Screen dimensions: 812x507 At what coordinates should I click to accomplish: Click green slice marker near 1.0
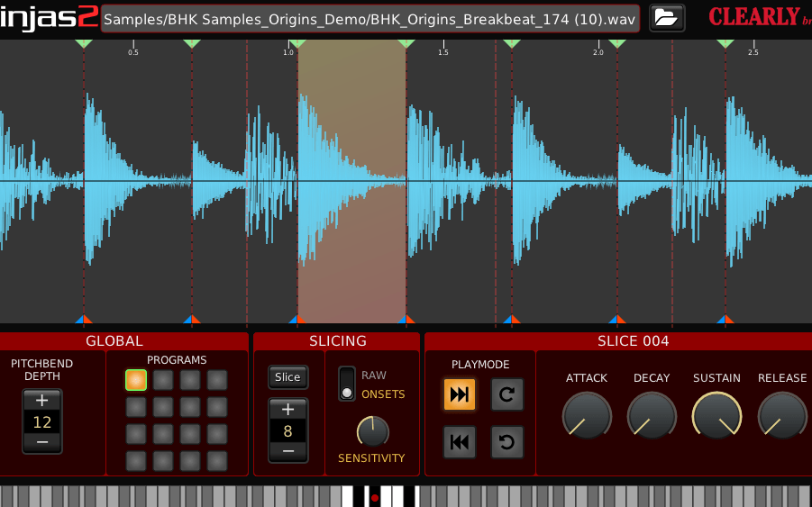[x=297, y=44]
